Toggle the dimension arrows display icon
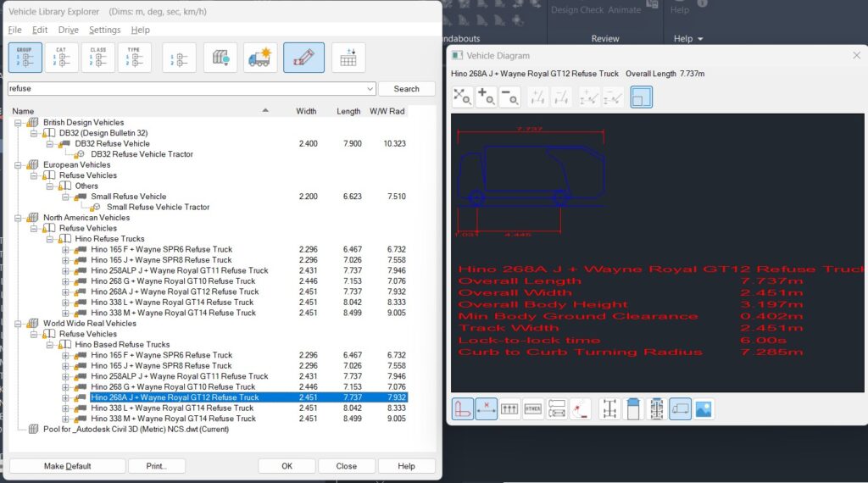Viewport: 868px width, 483px height. point(486,409)
